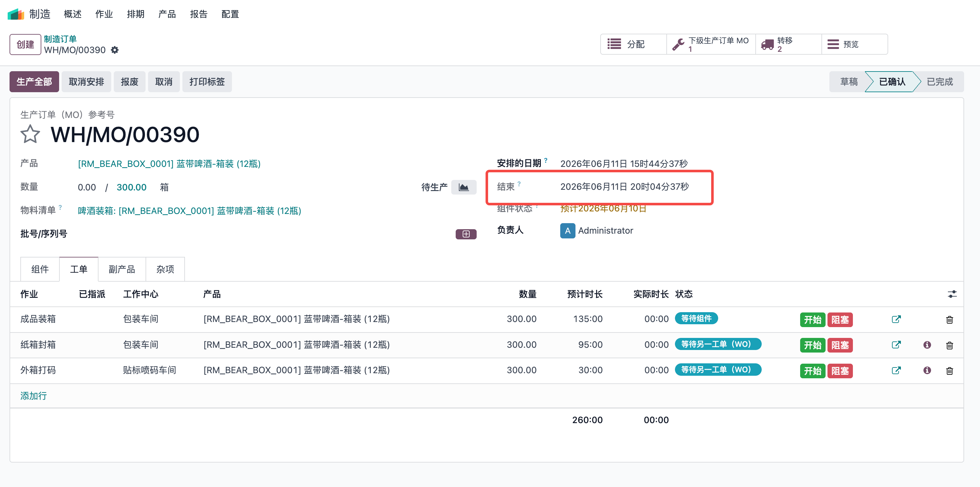Click the 等待组件 status badge

(696, 319)
